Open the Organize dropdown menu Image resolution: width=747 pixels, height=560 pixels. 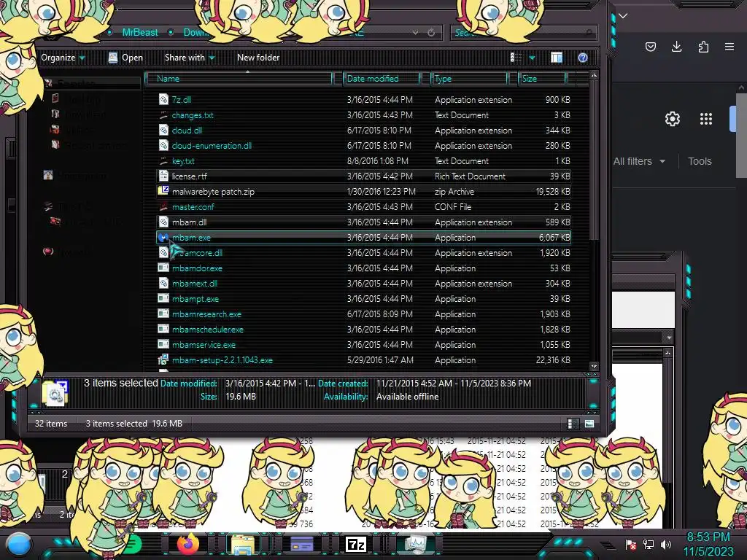point(63,58)
